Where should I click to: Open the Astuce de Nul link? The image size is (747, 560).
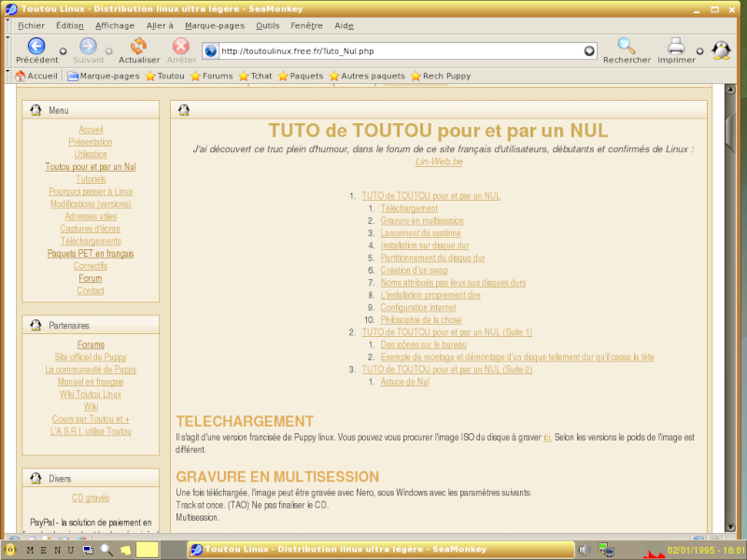(405, 382)
